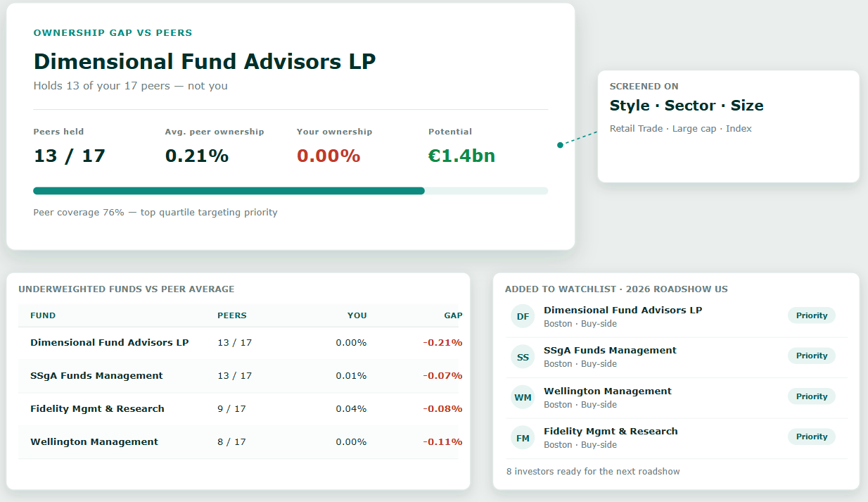Click the -0.08% gap value
Viewport: 868px width, 502px height.
(442, 409)
